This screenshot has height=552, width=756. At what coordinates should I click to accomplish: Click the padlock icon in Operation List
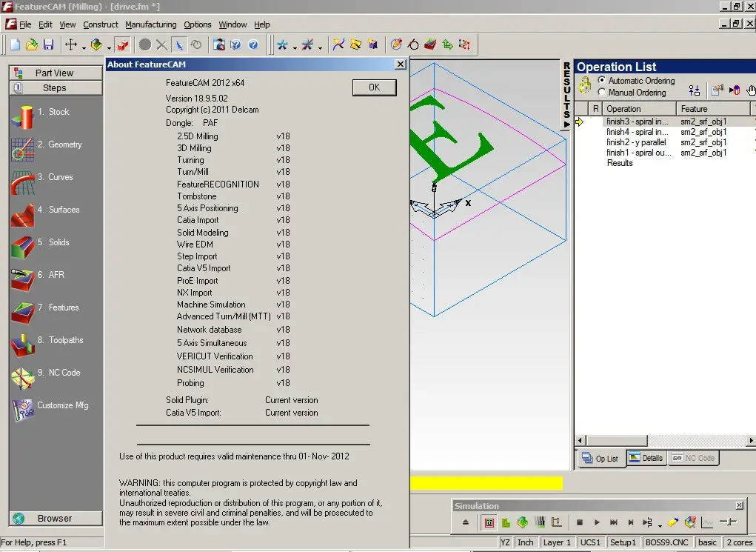pyautogui.click(x=585, y=86)
